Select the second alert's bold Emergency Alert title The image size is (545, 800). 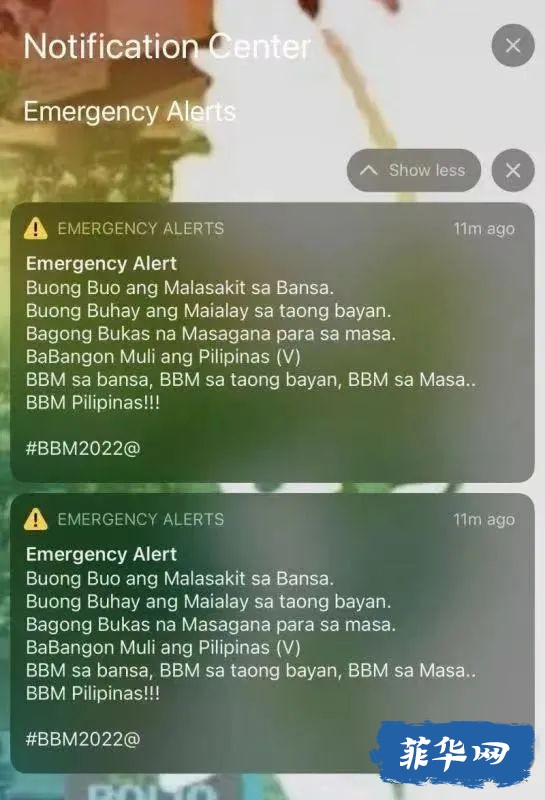[x=102, y=554]
